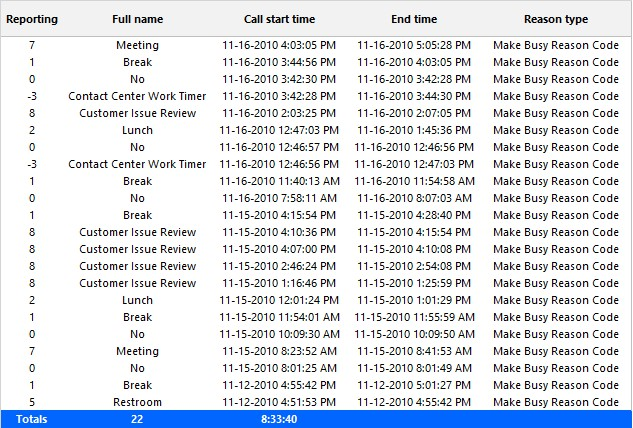Click the Restroom entry in the last row
The image size is (633, 428).
(138, 402)
